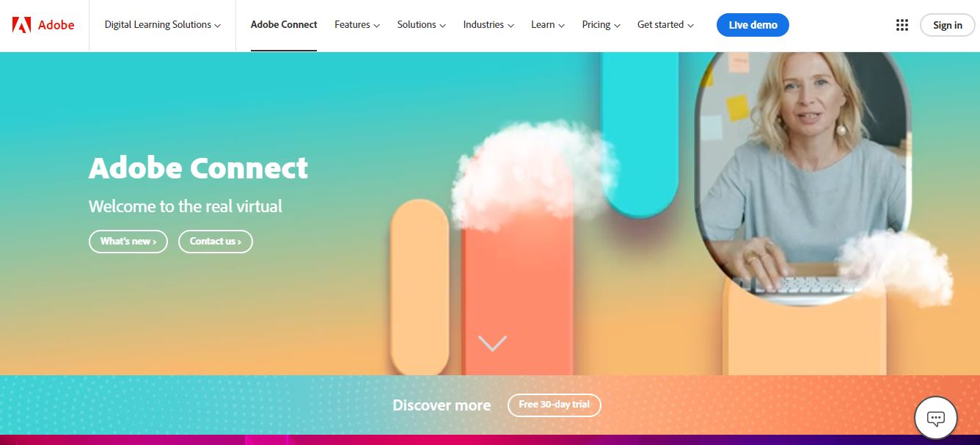The width and height of the screenshot is (980, 445).
Task: Click the down chevron arrow in hero banner
Action: coord(492,343)
